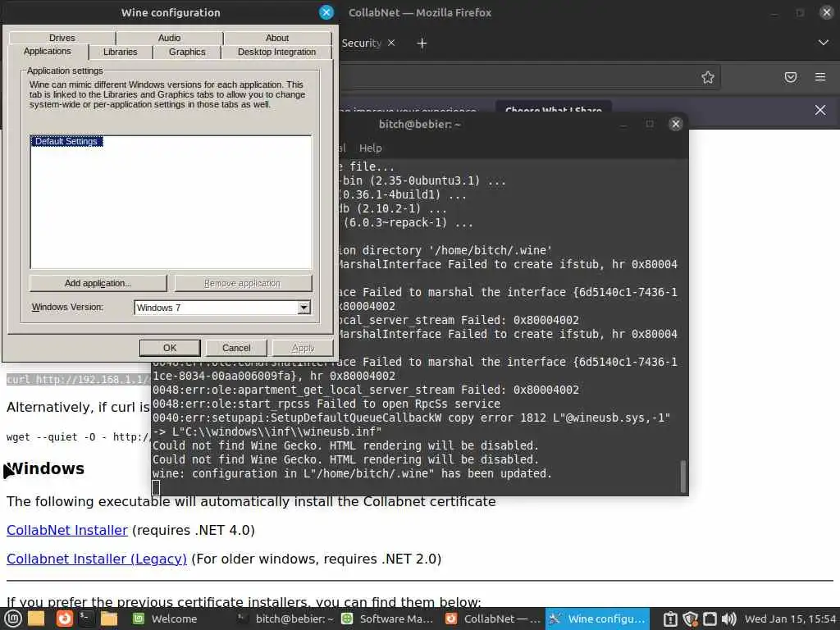Image resolution: width=840 pixels, height=630 pixels.
Task: Open the calendar from the panel clock
Action: (790, 619)
